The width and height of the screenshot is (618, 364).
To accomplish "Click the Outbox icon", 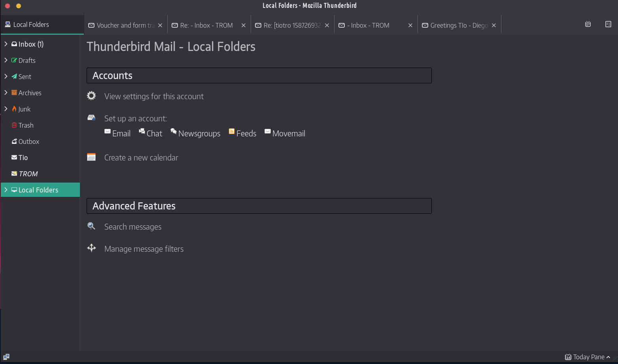I will click(14, 141).
